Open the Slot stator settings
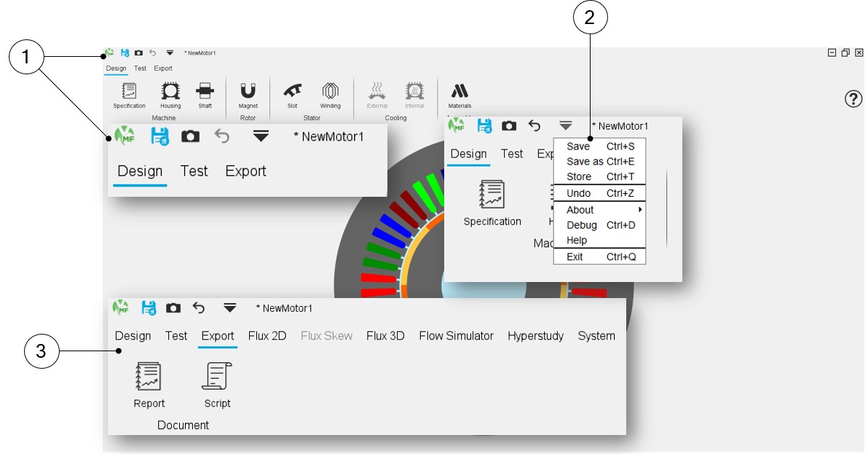Screen dimensions: 868x454 [x=292, y=91]
